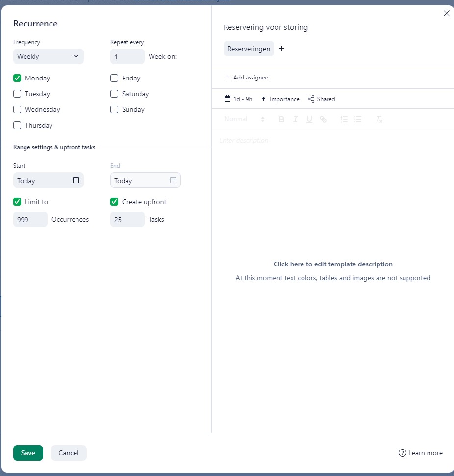
Task: Check the Thursday checkbox
Action: (17, 125)
